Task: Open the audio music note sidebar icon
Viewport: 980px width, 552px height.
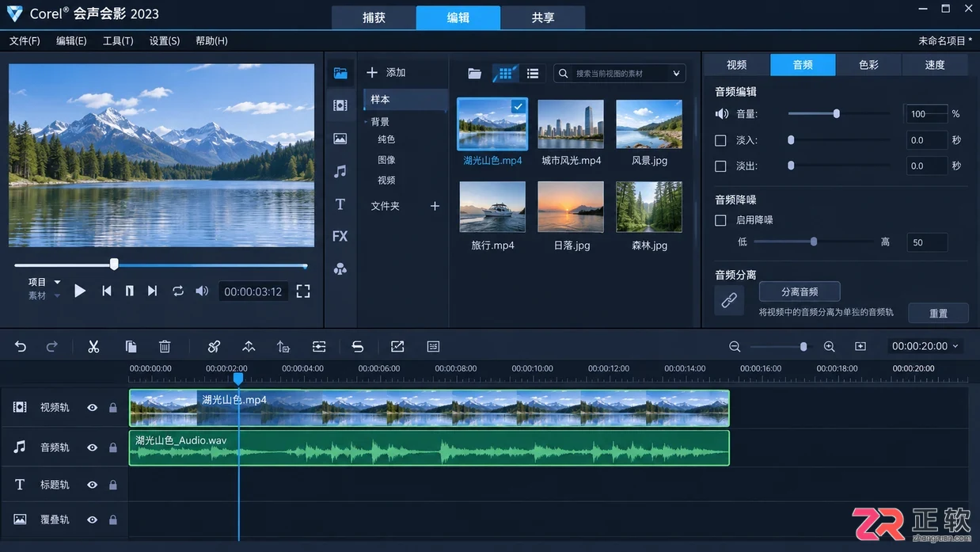Action: [x=340, y=171]
